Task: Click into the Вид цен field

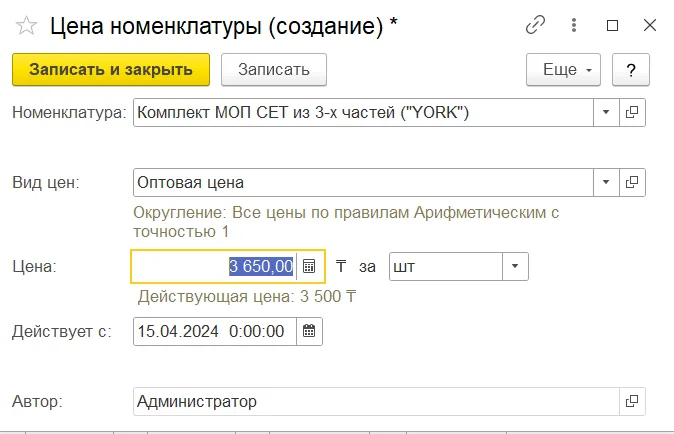Action: click(x=363, y=183)
